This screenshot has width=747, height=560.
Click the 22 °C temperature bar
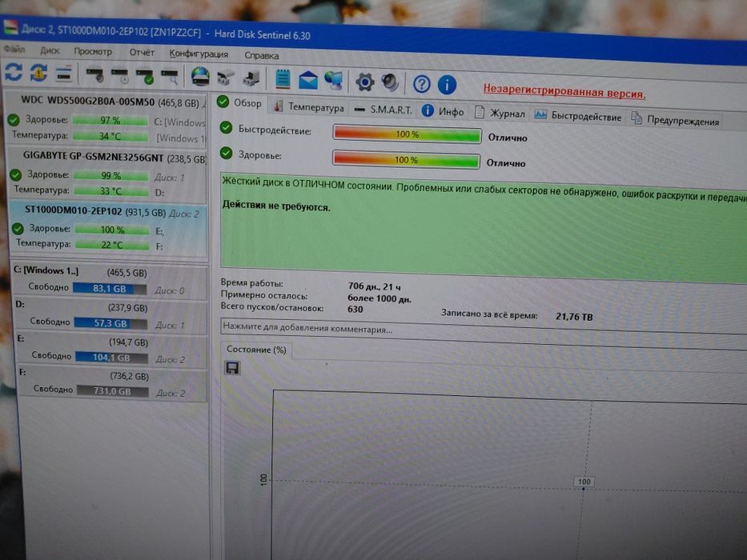pos(112,245)
